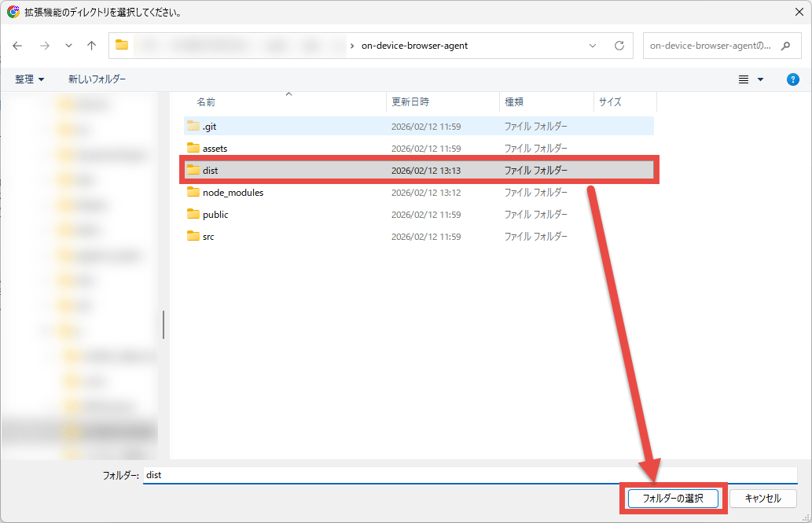Viewport: 812px width, 523px height.
Task: Select the dist folder row
Action: click(x=418, y=171)
